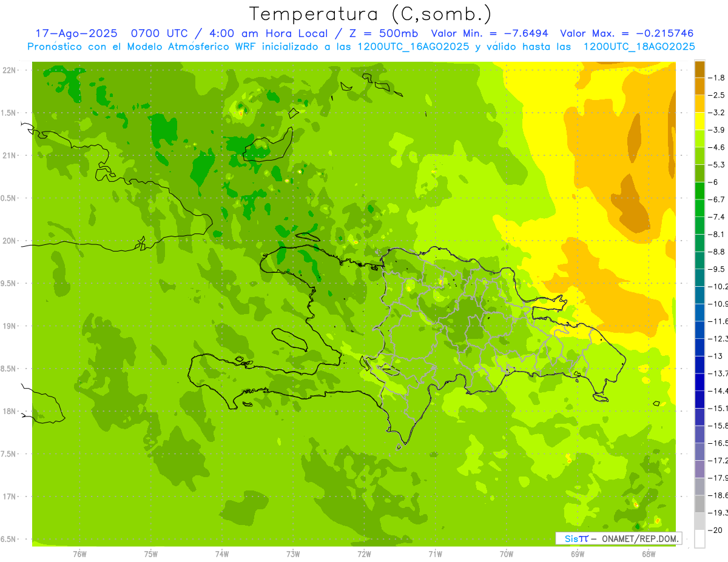The width and height of the screenshot is (728, 562).
Task: Click the "19N" latitude label
Action: point(9,326)
